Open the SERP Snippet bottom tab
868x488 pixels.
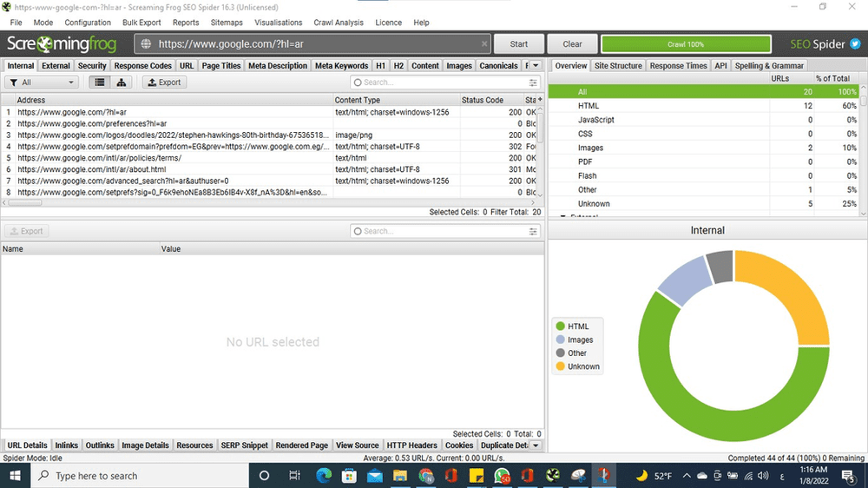[x=244, y=445]
